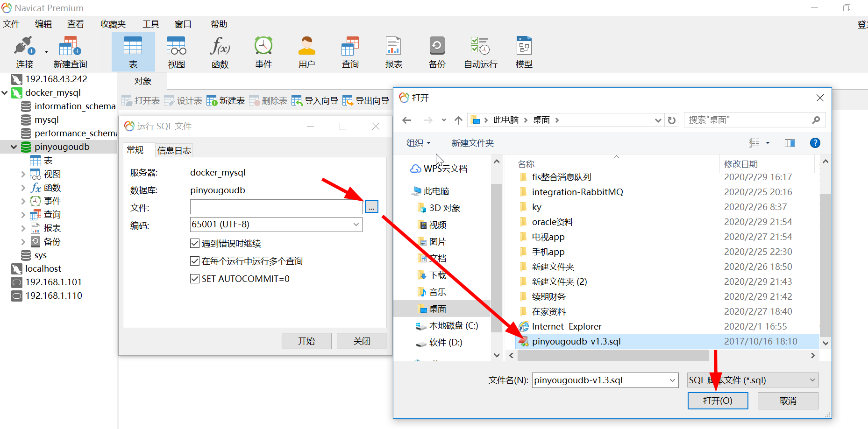Screen dimensions: 868x429
Task: Expand the 备份 node under pinyougoudb
Action: (x=23, y=242)
